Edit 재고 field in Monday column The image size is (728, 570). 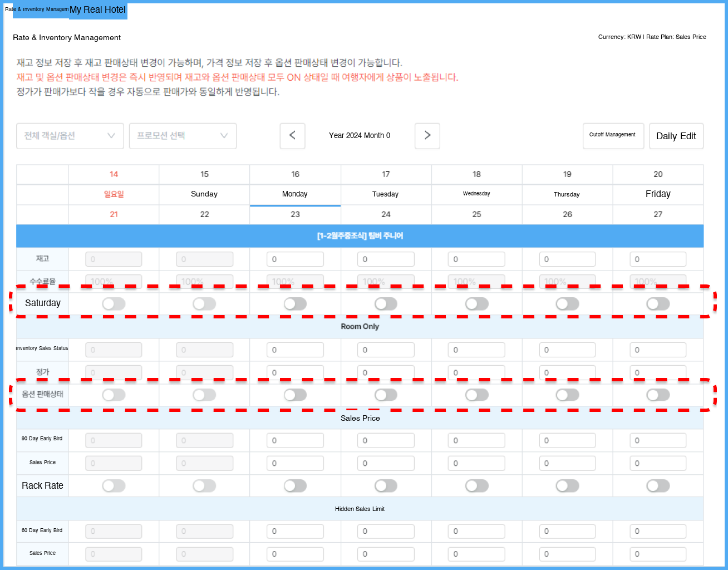295,259
